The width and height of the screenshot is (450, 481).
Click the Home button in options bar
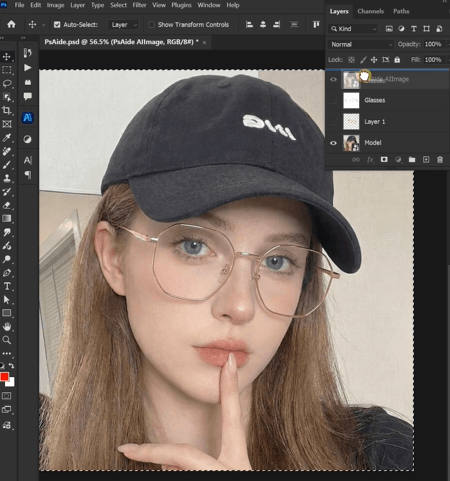(x=11, y=24)
